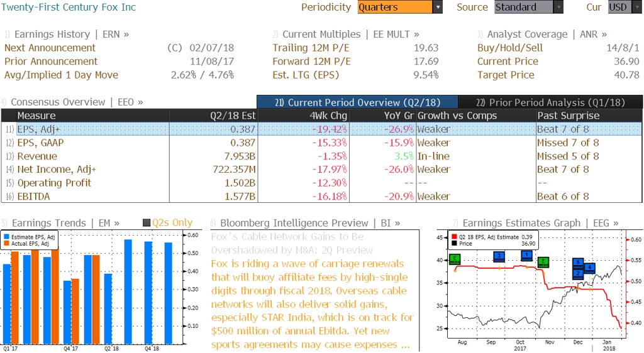
Task: Switch to Current Period Overview (Q2/18) tab
Action: click(357, 102)
